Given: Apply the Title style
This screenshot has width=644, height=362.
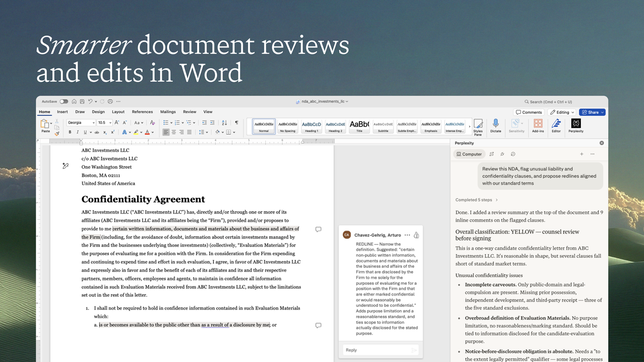Looking at the screenshot, I should pyautogui.click(x=359, y=126).
